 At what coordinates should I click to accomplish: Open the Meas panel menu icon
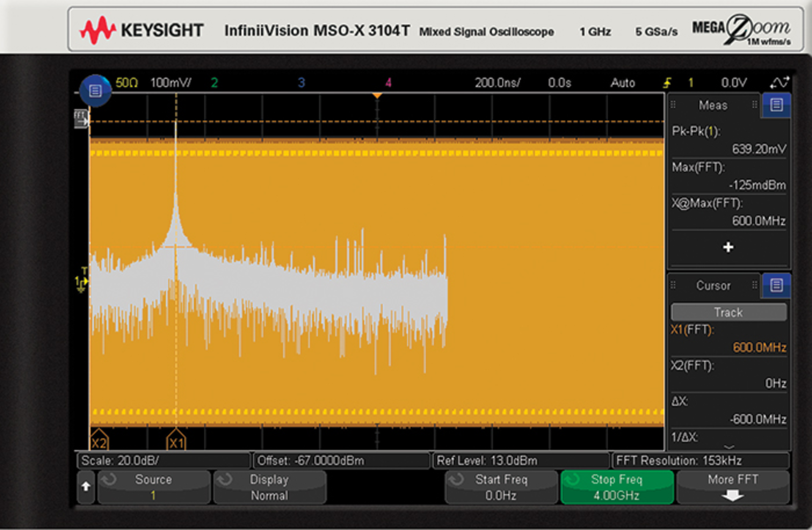click(776, 105)
